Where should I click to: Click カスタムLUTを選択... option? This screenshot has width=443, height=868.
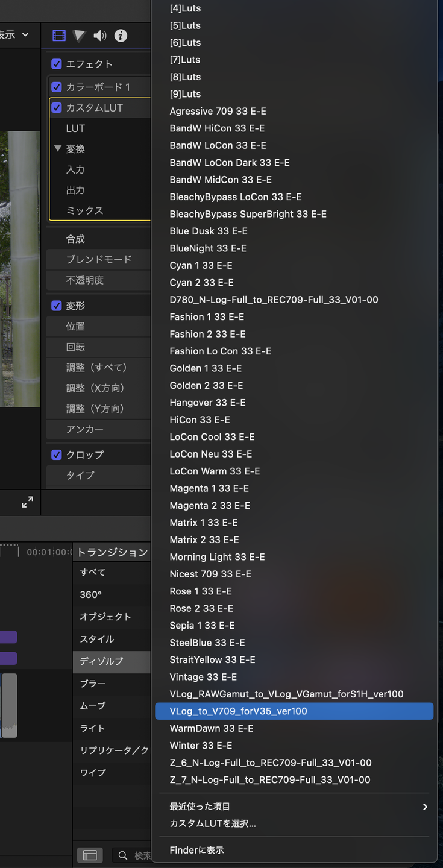point(213,823)
